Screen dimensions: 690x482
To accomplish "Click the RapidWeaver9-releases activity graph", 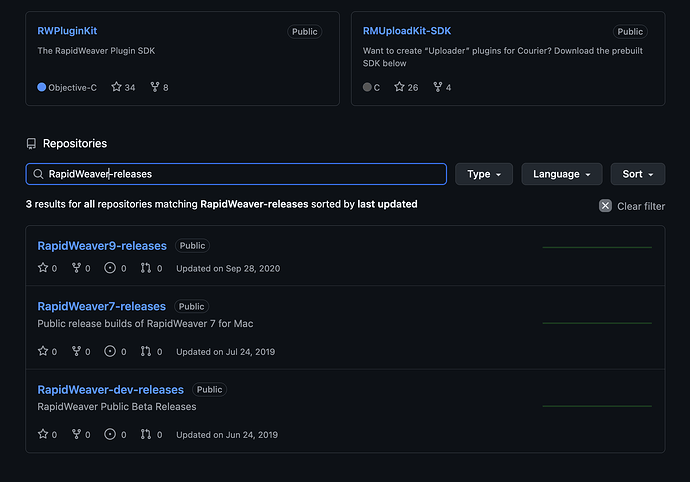I will pyautogui.click(x=596, y=247).
